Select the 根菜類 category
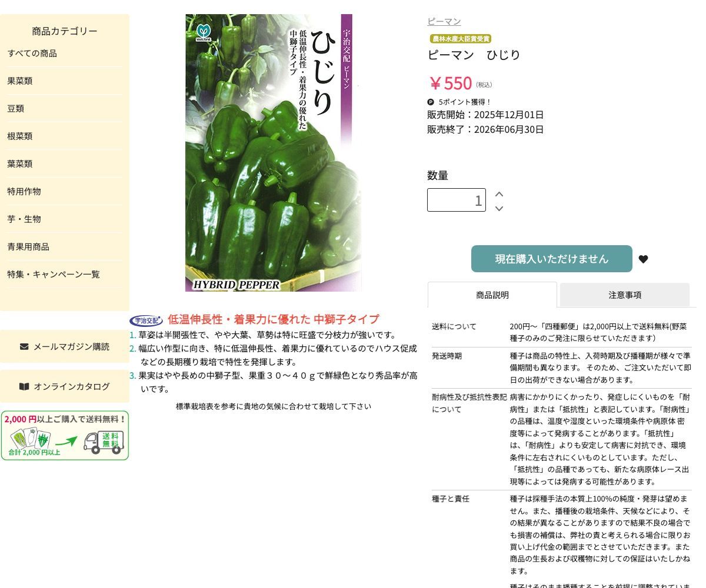 19,136
